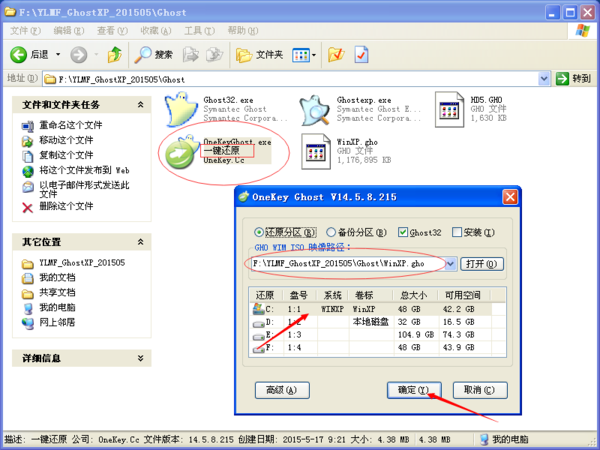This screenshot has width=600, height=450.
Task: Close the OneKey Ghost dialog
Action: click(x=510, y=197)
